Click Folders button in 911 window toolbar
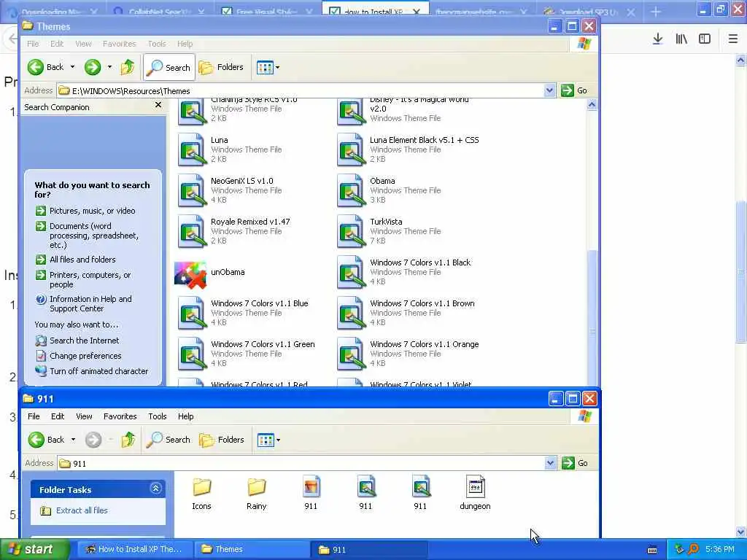 point(222,440)
